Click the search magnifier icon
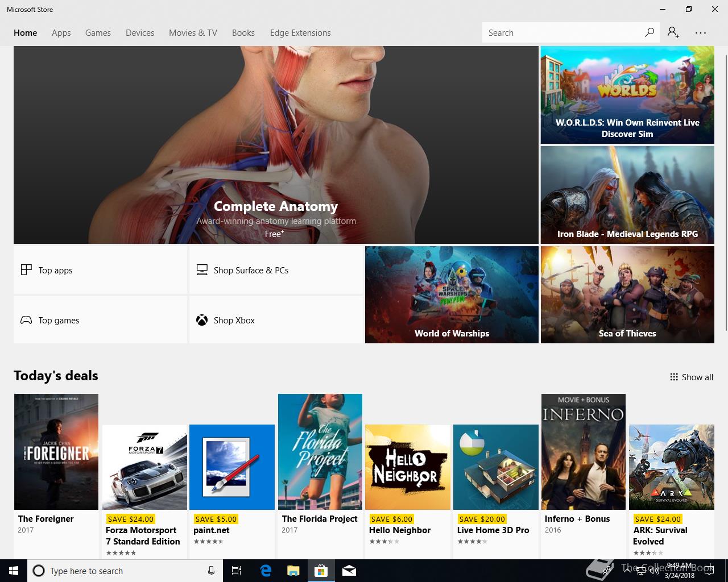Screen dimensions: 728x582 [x=649, y=32]
